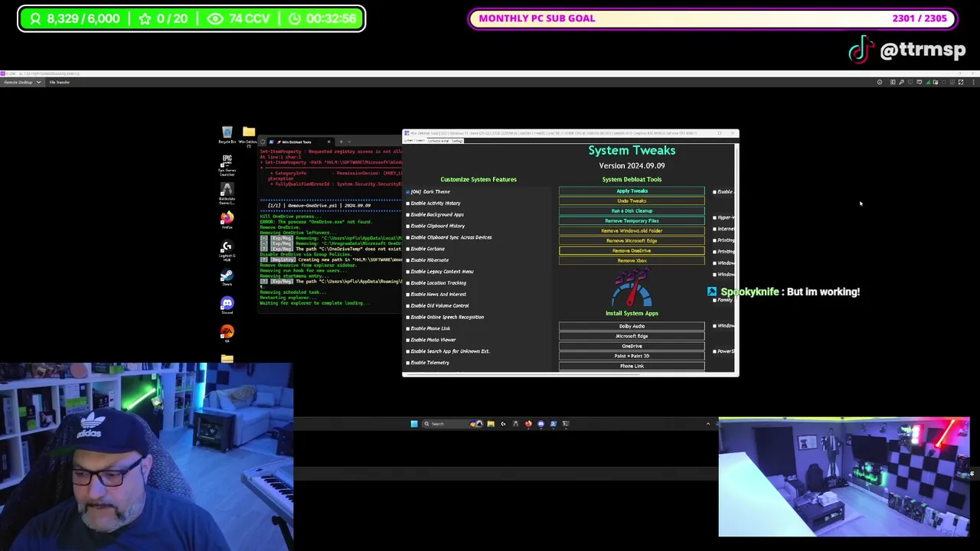Open Discord desktop shortcut
980x551 pixels.
[x=227, y=306]
